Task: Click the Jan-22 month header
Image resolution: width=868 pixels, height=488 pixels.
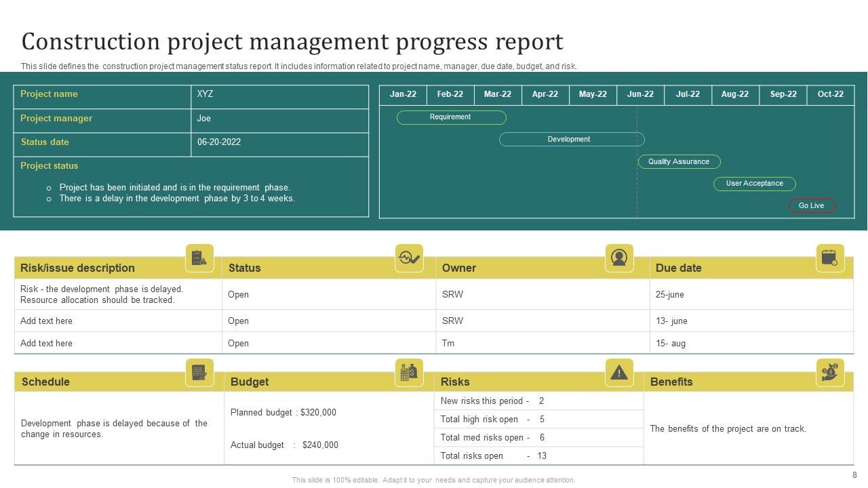Action: tap(403, 95)
